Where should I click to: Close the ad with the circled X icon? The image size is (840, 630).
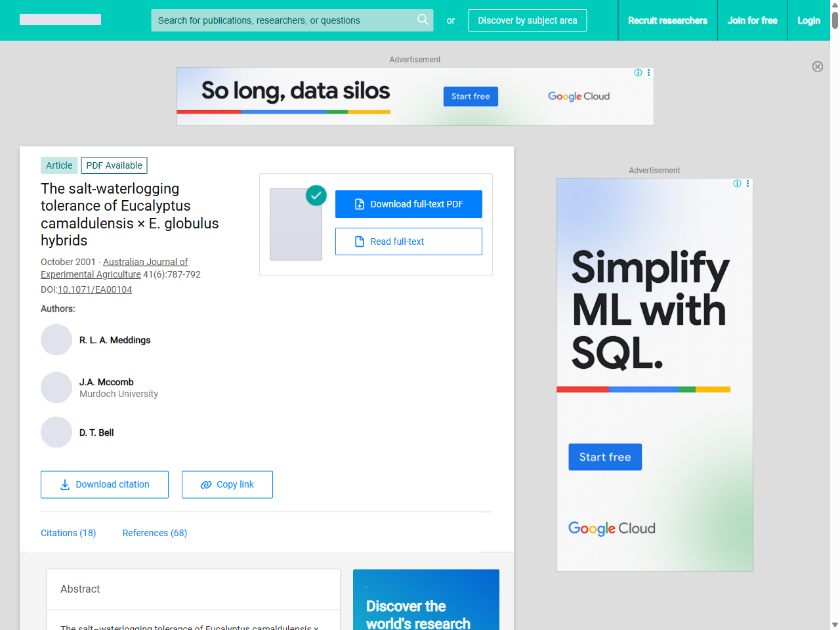click(817, 66)
